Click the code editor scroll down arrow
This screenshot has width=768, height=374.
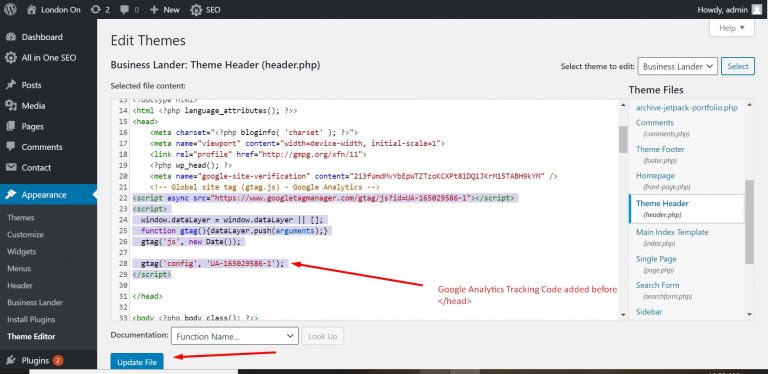coord(623,314)
